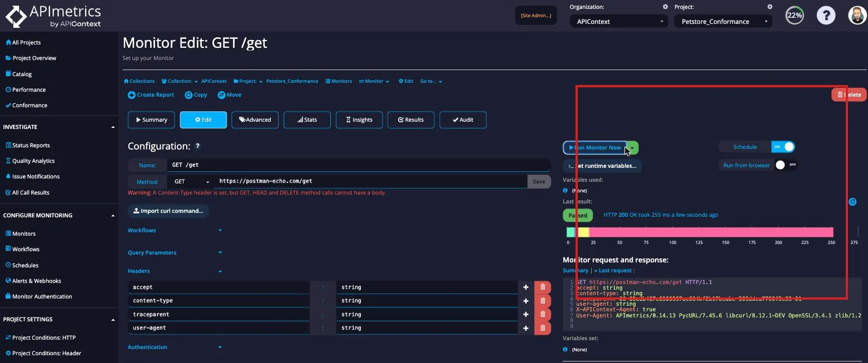Screen dimensions: 868x363
Task: Click Set runtime variables button
Action: point(602,166)
